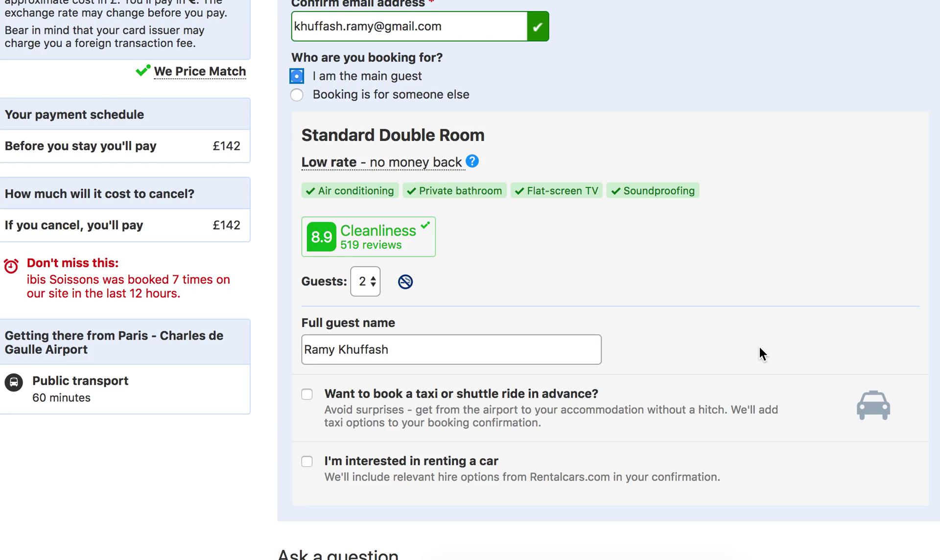Click the no-smoking icon next to guests
940x560 pixels.
click(405, 280)
